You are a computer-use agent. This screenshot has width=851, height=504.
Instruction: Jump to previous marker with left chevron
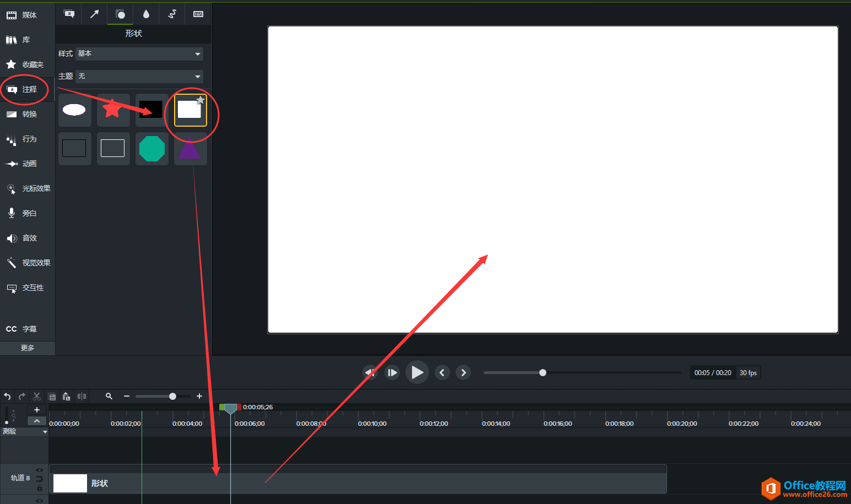pyautogui.click(x=442, y=373)
